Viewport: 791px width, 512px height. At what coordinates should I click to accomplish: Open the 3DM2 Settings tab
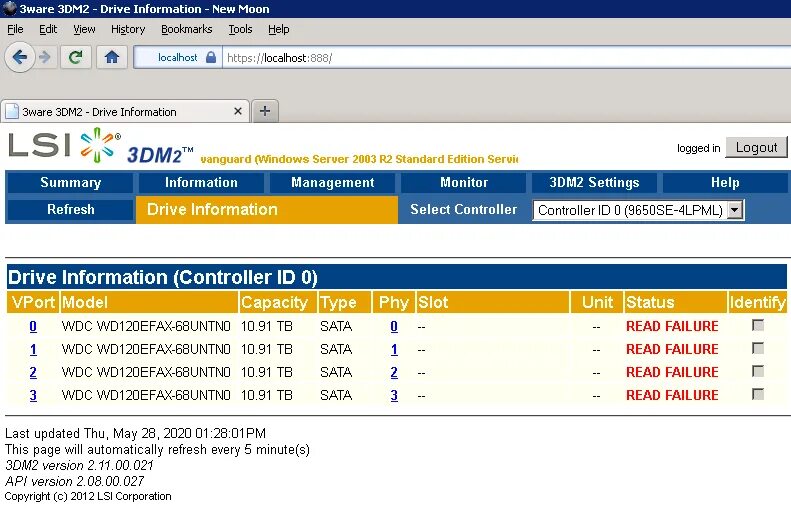(594, 183)
